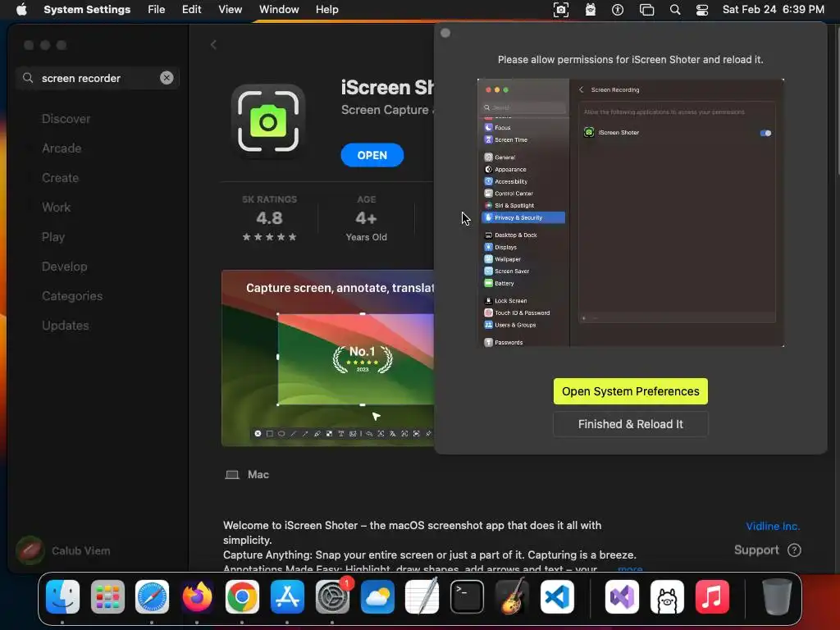
Task: Click the iScreen Shoter app icon
Action: click(x=268, y=121)
